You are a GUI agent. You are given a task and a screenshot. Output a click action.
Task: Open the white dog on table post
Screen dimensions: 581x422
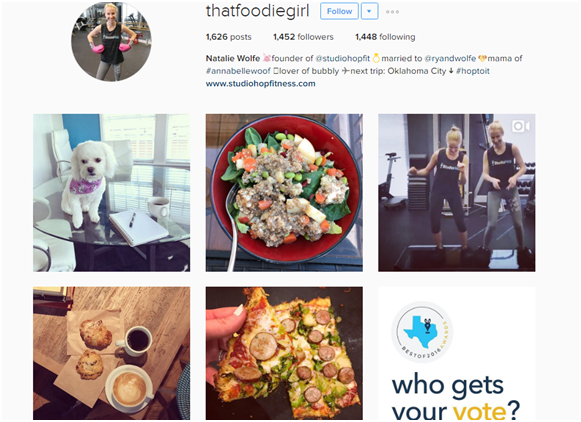click(112, 193)
